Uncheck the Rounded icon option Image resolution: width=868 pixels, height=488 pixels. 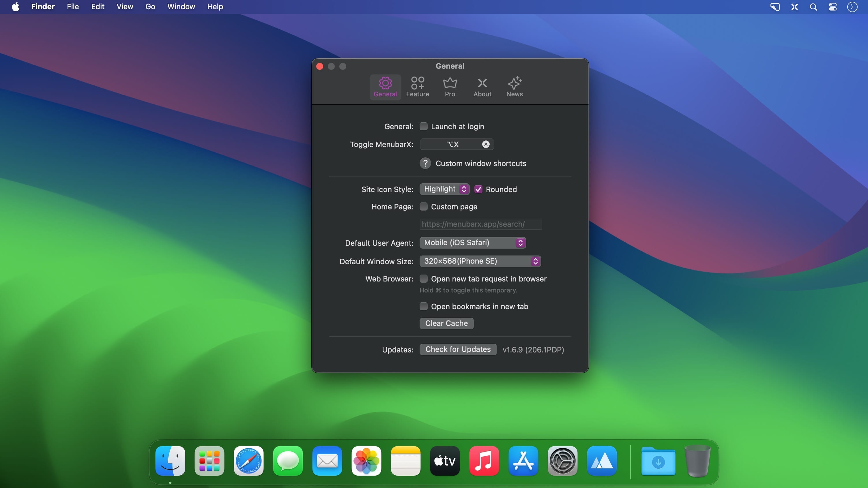tap(478, 189)
